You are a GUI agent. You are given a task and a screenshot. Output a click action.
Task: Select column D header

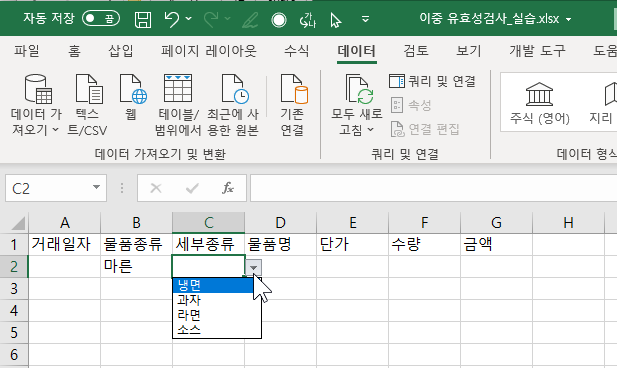(280, 223)
